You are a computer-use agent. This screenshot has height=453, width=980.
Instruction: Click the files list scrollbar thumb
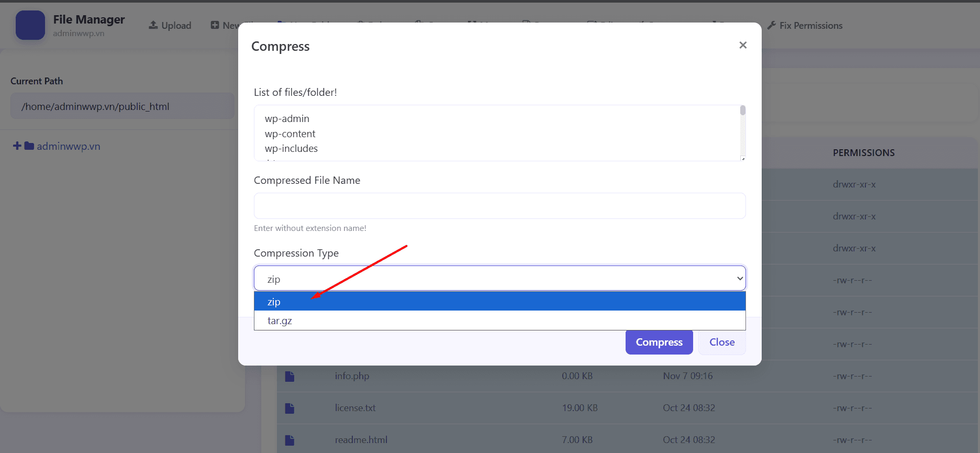[x=742, y=111]
